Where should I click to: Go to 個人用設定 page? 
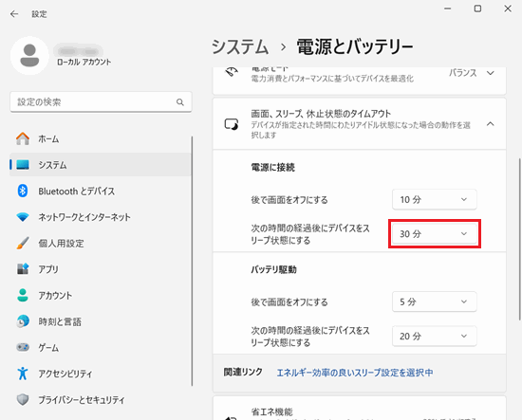tap(101, 243)
